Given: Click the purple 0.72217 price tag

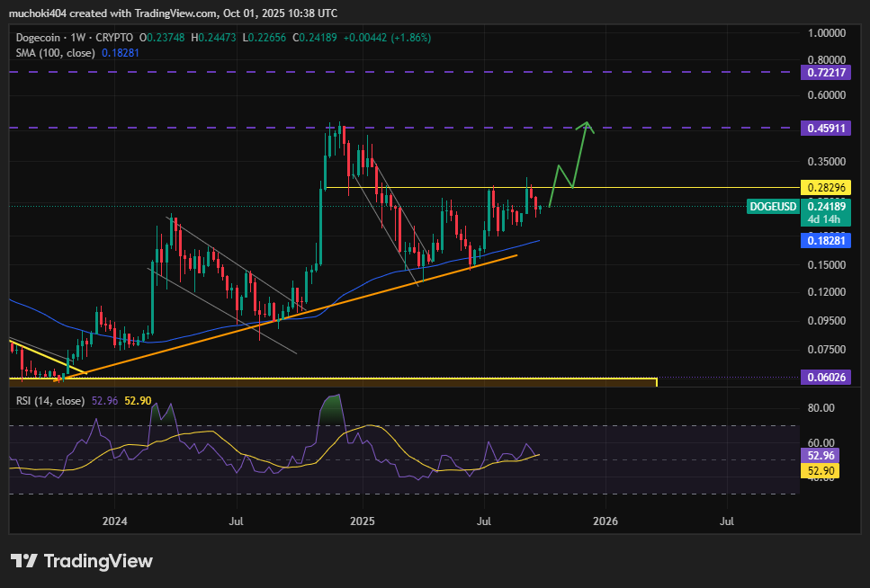Looking at the screenshot, I should tap(825, 71).
